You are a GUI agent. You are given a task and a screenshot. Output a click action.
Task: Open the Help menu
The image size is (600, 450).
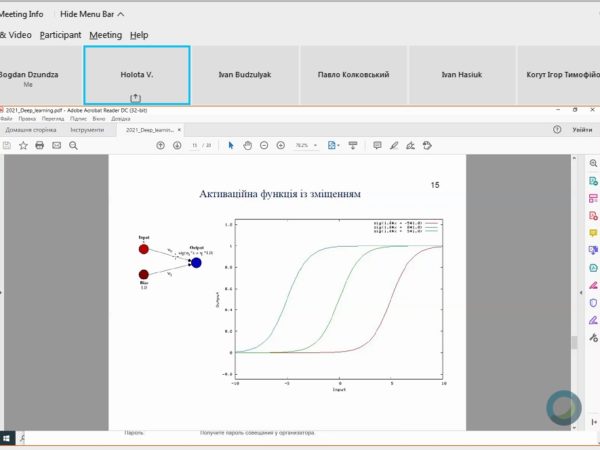pyautogui.click(x=139, y=35)
